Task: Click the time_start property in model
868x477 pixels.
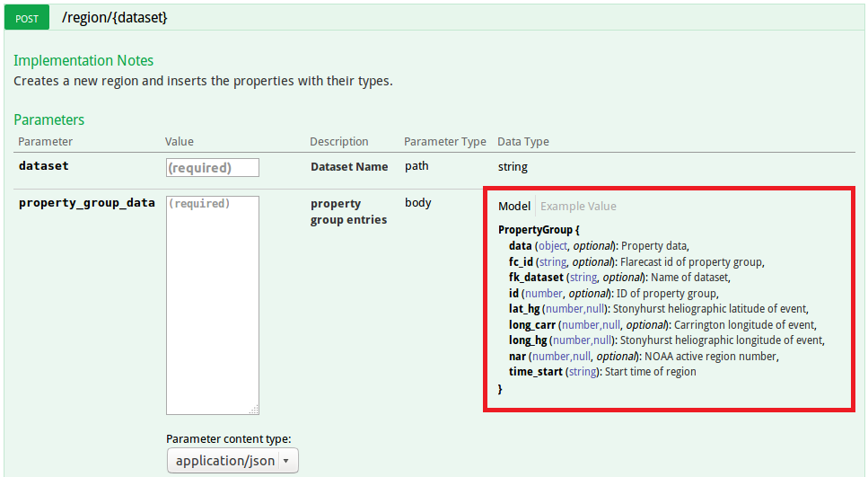Action: coord(535,372)
